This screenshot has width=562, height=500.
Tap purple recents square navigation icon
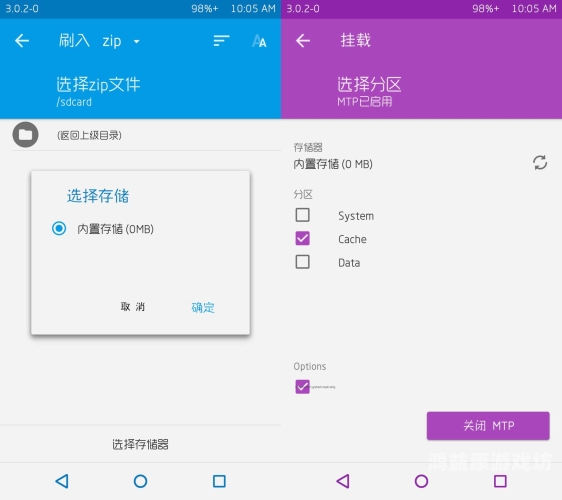point(500,481)
